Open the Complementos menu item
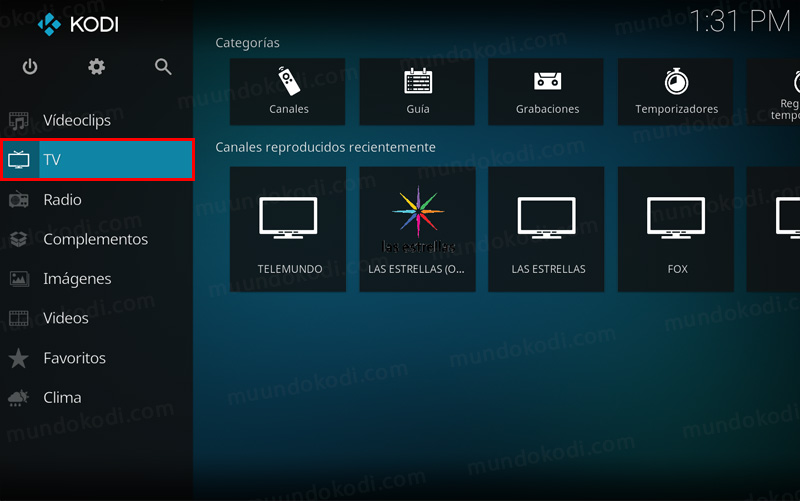 [x=96, y=239]
